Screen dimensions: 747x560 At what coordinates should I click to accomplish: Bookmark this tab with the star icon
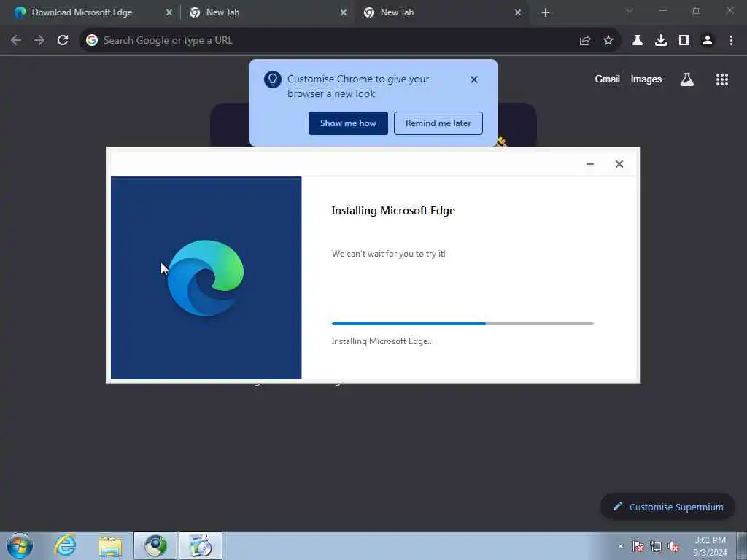[x=608, y=41]
